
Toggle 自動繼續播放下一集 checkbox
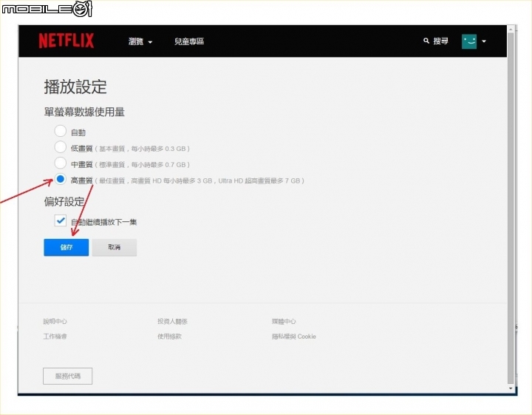click(61, 220)
